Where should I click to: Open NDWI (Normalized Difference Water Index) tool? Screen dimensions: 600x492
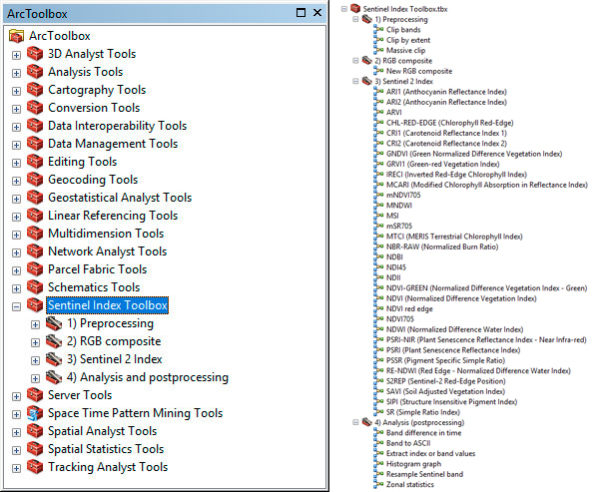coord(455,329)
